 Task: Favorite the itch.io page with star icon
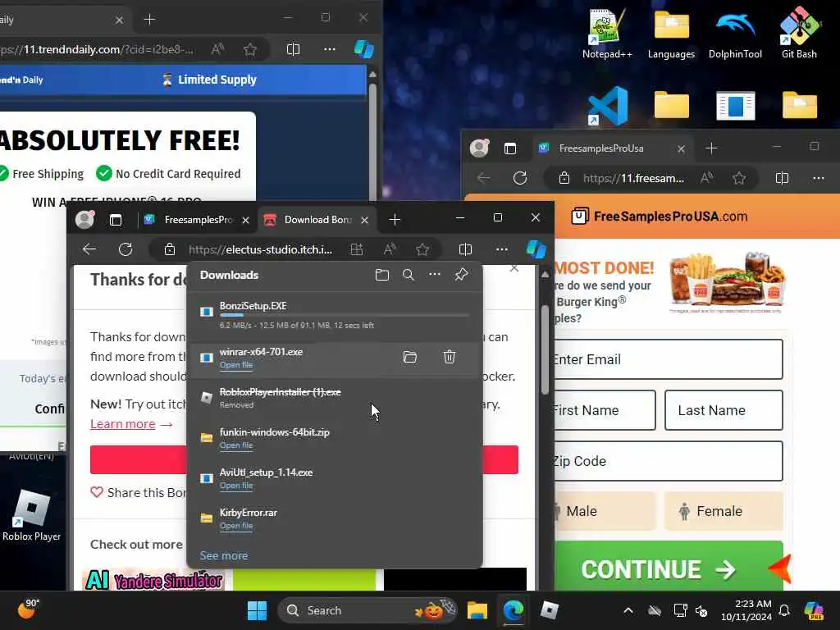click(x=422, y=249)
